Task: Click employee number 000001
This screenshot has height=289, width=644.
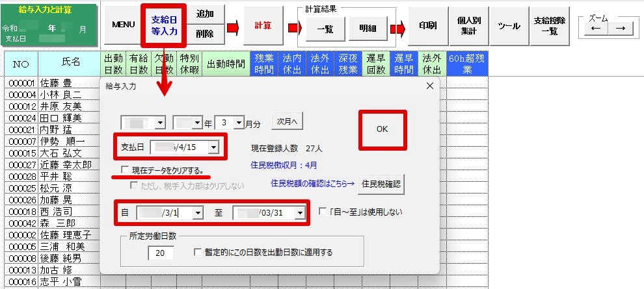Action: 21,84
